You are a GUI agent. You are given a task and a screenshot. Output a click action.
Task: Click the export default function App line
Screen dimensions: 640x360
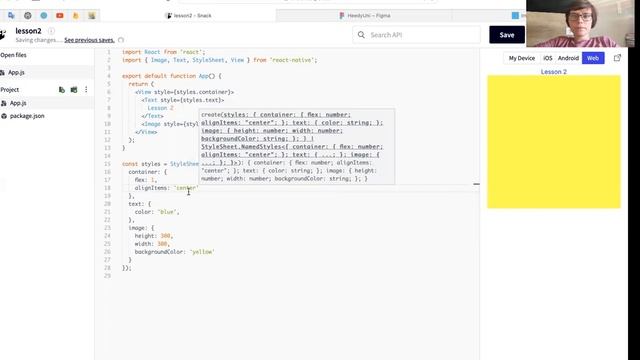click(x=171, y=76)
